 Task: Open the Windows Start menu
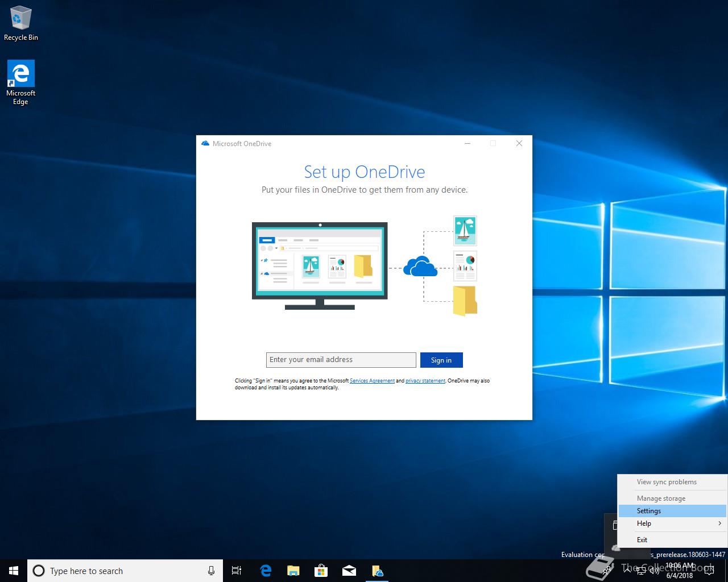(x=14, y=571)
